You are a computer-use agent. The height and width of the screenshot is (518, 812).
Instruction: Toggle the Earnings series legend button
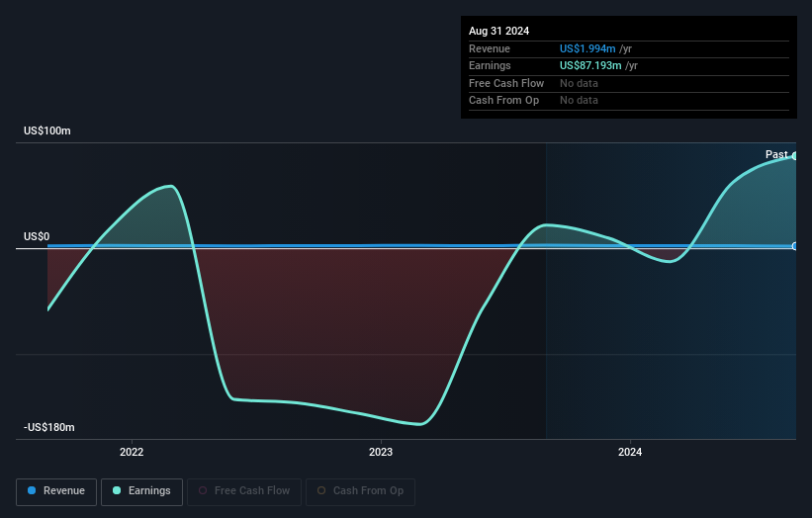click(x=141, y=491)
